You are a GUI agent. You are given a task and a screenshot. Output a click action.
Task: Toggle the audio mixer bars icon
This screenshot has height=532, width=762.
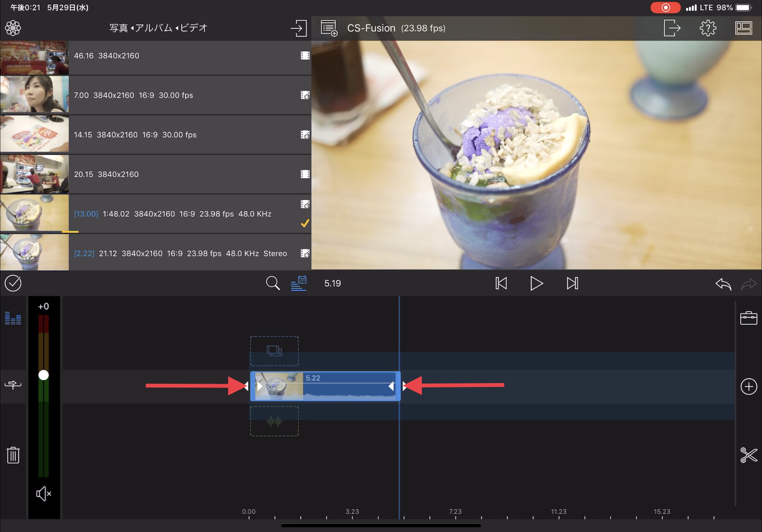tap(13, 318)
